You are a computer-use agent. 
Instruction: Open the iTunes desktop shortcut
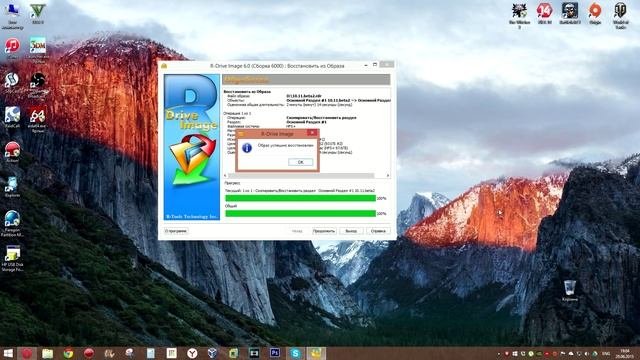tap(12, 48)
